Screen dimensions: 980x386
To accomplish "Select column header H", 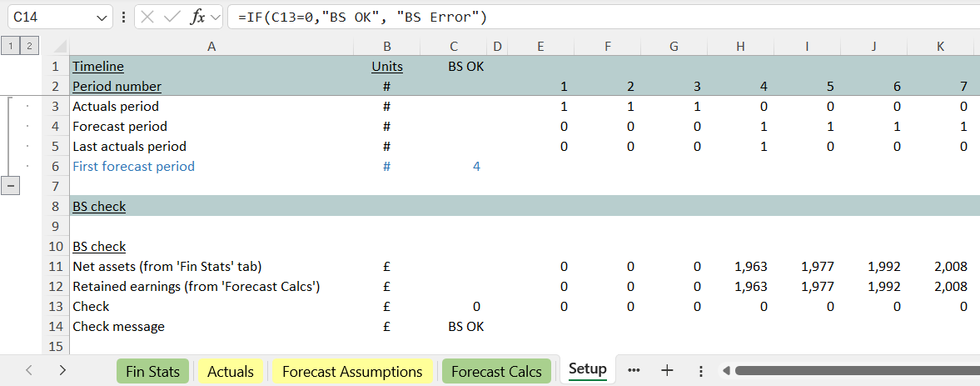I will pos(740,47).
